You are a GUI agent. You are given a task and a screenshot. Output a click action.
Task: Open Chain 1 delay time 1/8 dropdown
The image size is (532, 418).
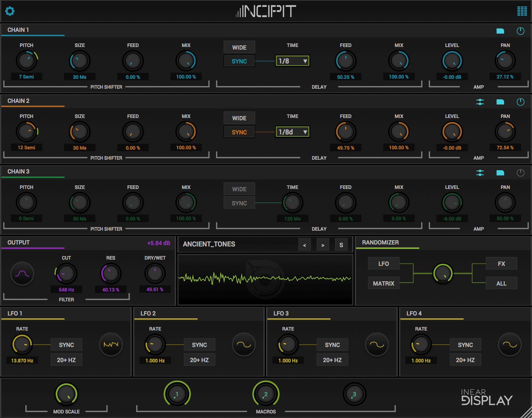(292, 61)
